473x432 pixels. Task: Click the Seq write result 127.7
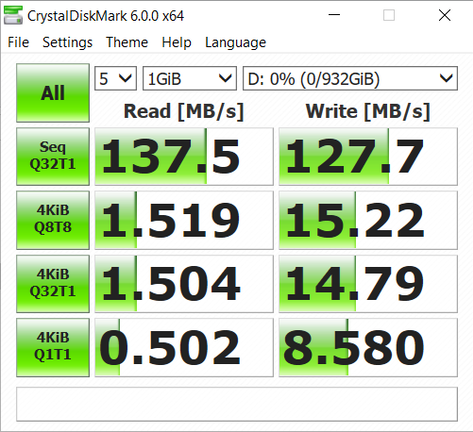tap(368, 156)
